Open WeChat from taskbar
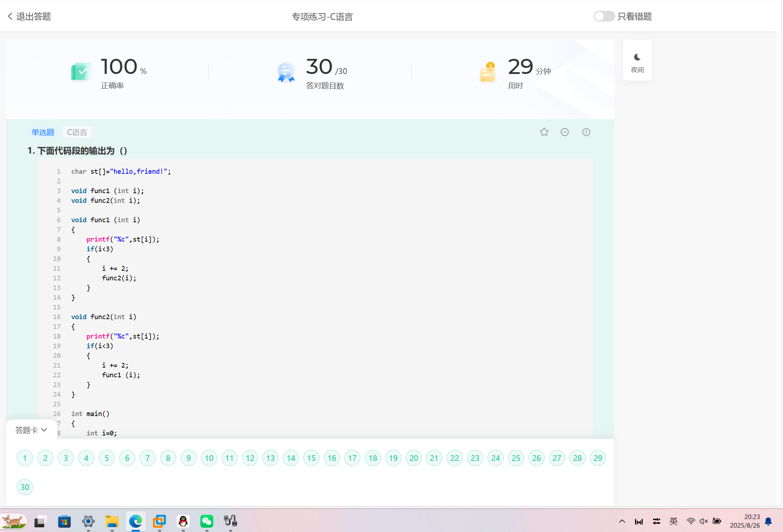Screen dimensions: 783x532 [207, 521]
